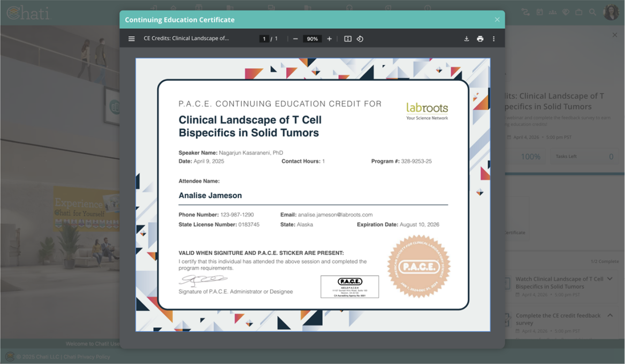Open the Chati Privacy Policy link
The height and width of the screenshot is (364, 625).
tap(87, 357)
